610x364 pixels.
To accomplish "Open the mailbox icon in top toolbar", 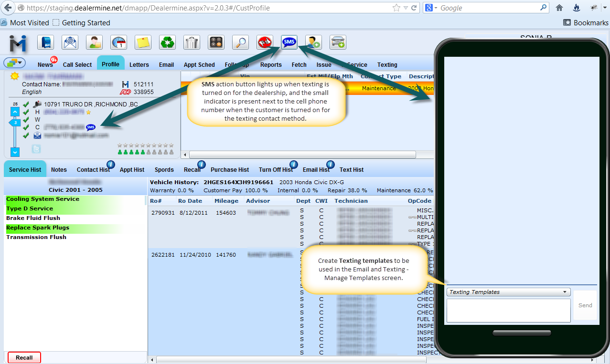I will (x=46, y=42).
